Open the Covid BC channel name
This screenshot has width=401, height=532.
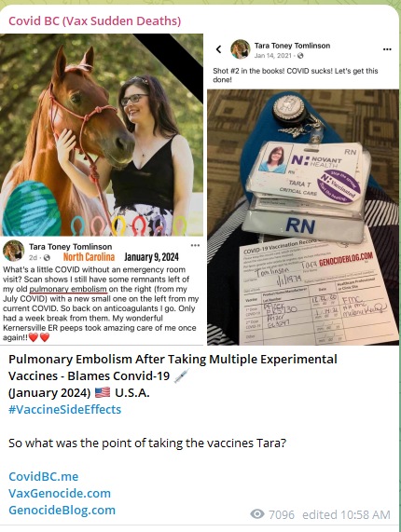point(95,21)
